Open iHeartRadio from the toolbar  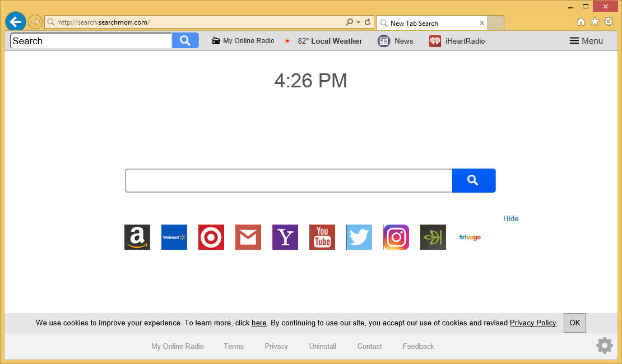(457, 41)
